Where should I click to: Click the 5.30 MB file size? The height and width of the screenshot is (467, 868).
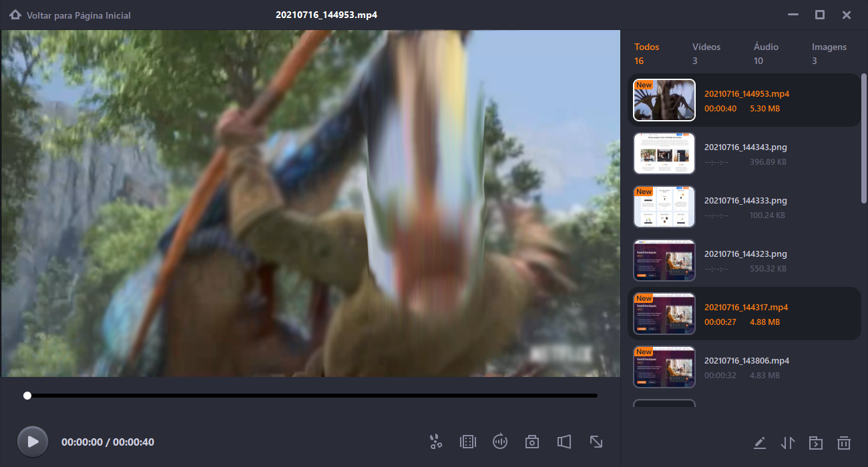pyautogui.click(x=765, y=109)
